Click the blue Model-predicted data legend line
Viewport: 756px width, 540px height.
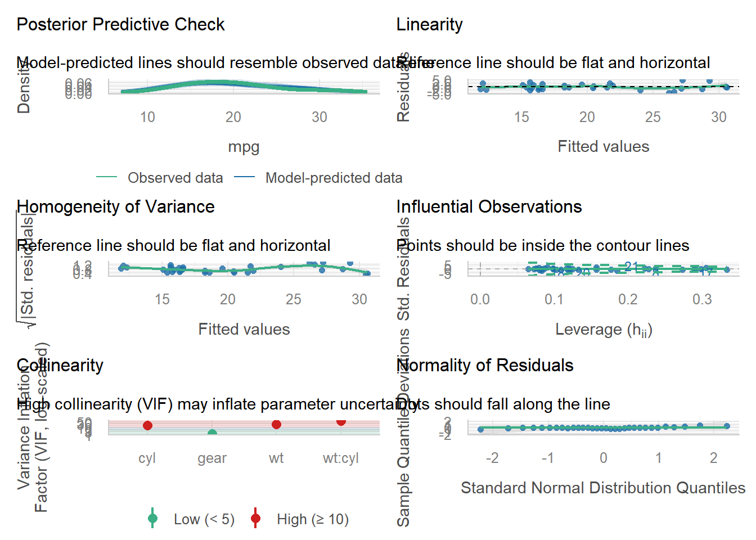tap(244, 178)
